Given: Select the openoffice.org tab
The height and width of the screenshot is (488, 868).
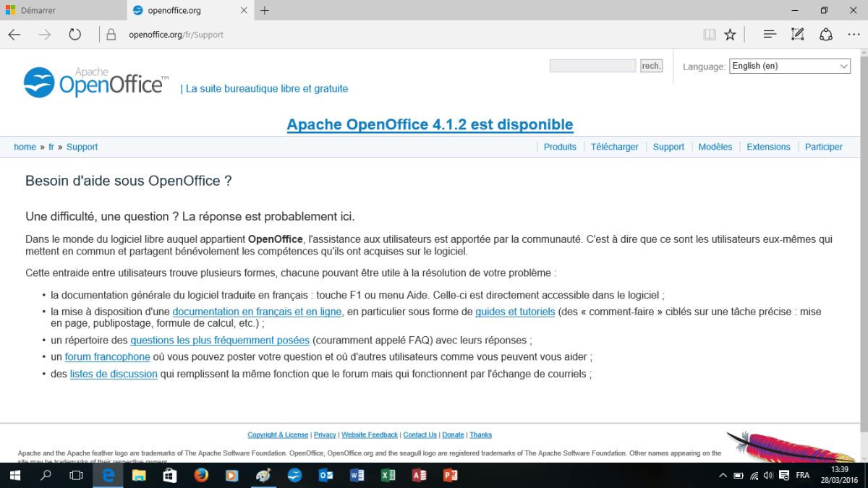Looking at the screenshot, I should [x=190, y=11].
